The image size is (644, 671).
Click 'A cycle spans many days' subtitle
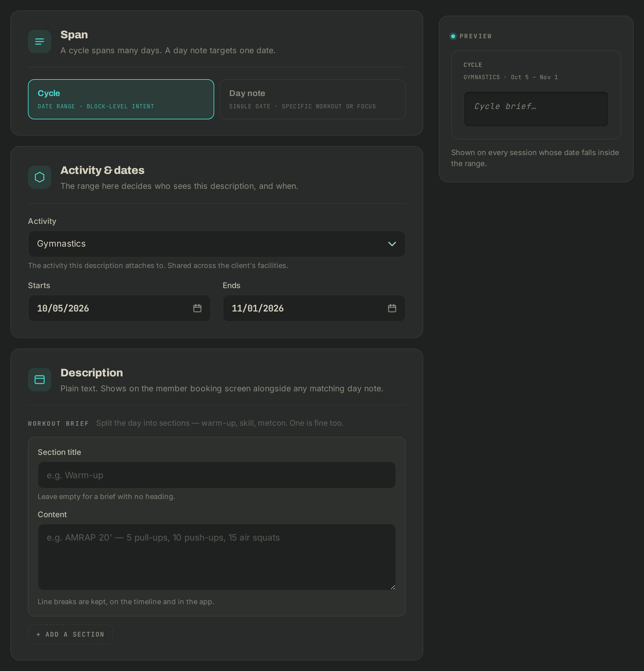coord(168,50)
